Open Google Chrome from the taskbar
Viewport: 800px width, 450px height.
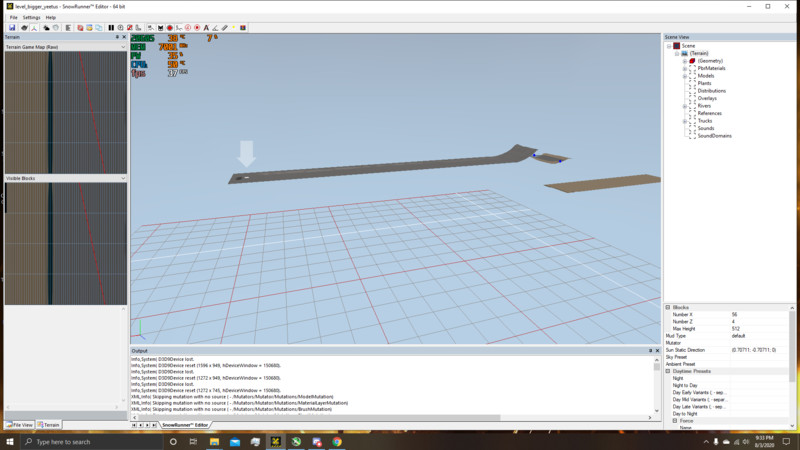click(x=337, y=441)
